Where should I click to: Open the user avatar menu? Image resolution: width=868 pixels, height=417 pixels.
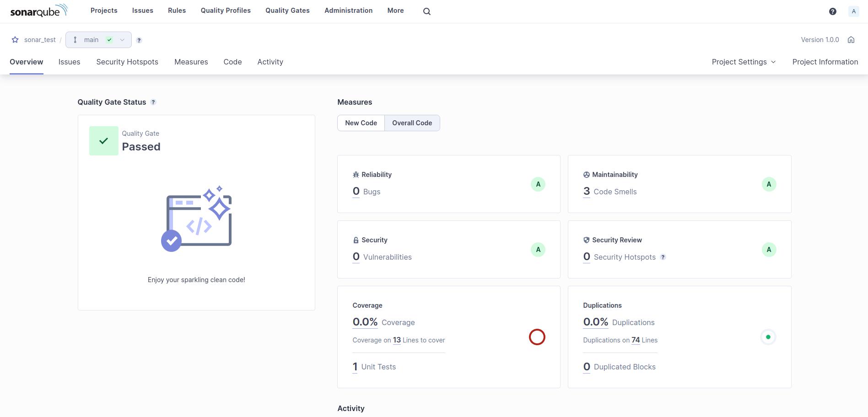[x=853, y=11]
